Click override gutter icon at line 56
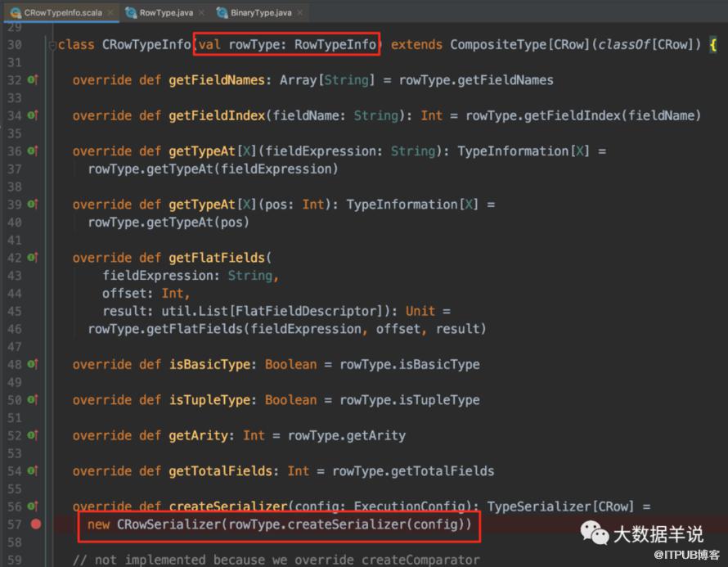Image resolution: width=728 pixels, height=567 pixels. coord(33,506)
